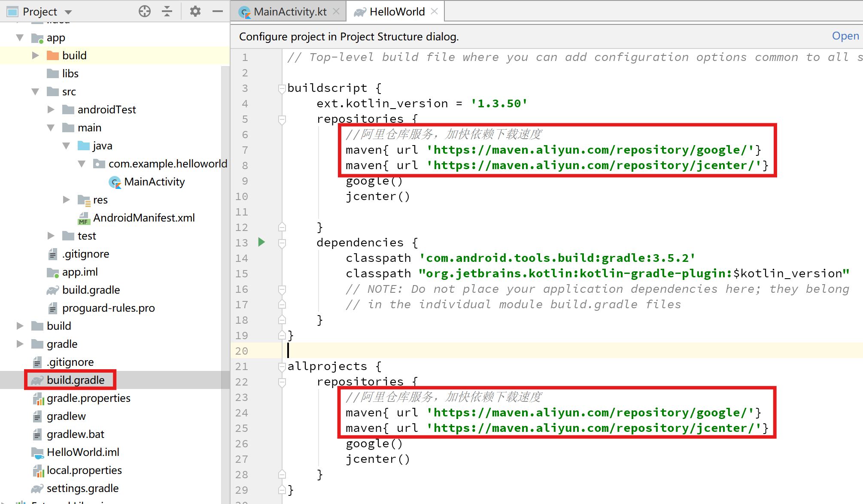Expand the androidTest folder

51,110
